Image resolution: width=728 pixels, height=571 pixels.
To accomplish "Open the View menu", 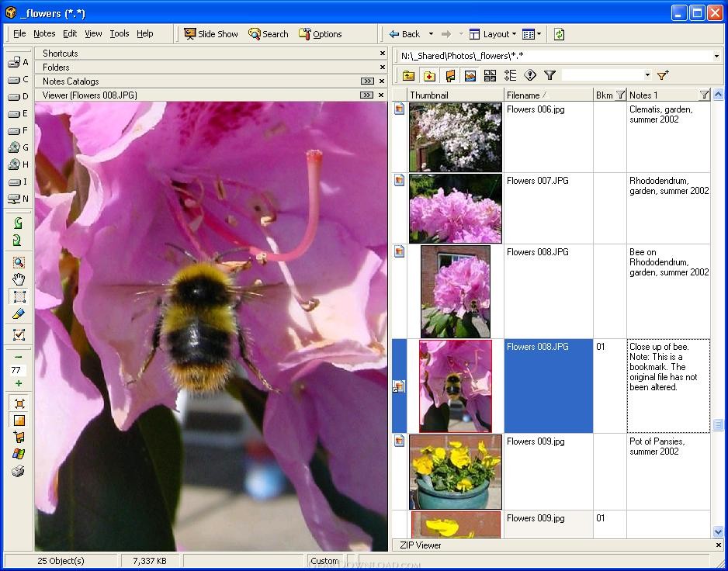I will [93, 33].
